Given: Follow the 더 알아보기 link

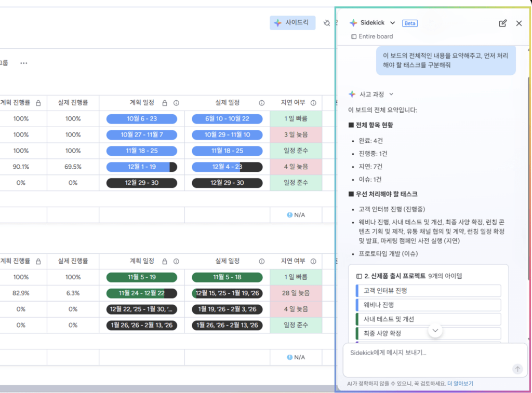Looking at the screenshot, I should [x=460, y=384].
